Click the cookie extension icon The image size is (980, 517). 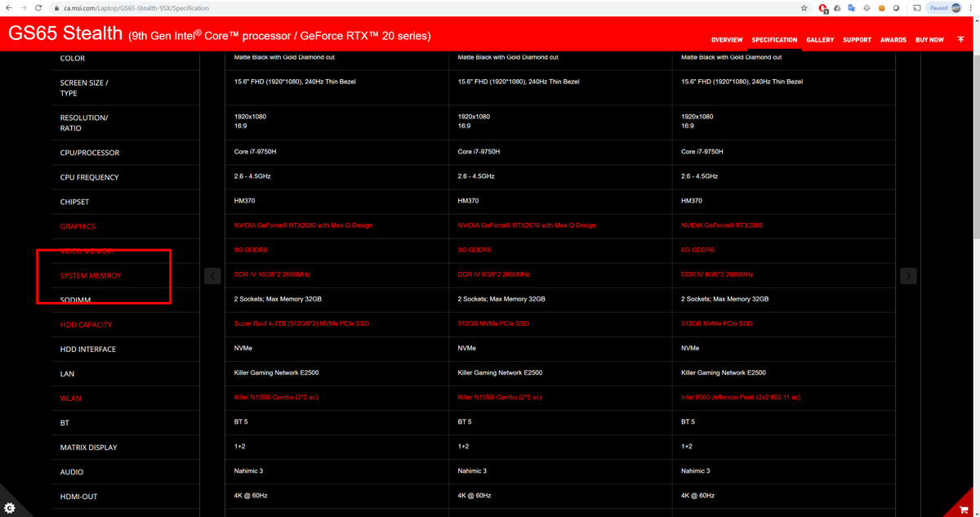(882, 8)
